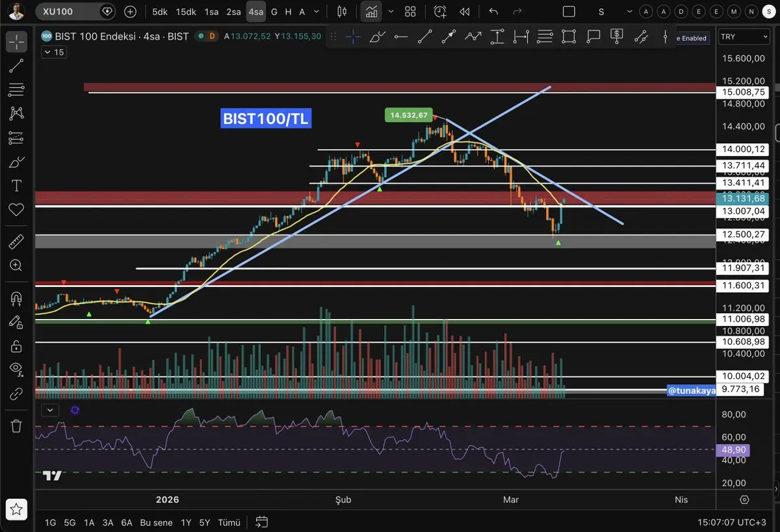Click the plus compare symbol button

tap(130, 11)
